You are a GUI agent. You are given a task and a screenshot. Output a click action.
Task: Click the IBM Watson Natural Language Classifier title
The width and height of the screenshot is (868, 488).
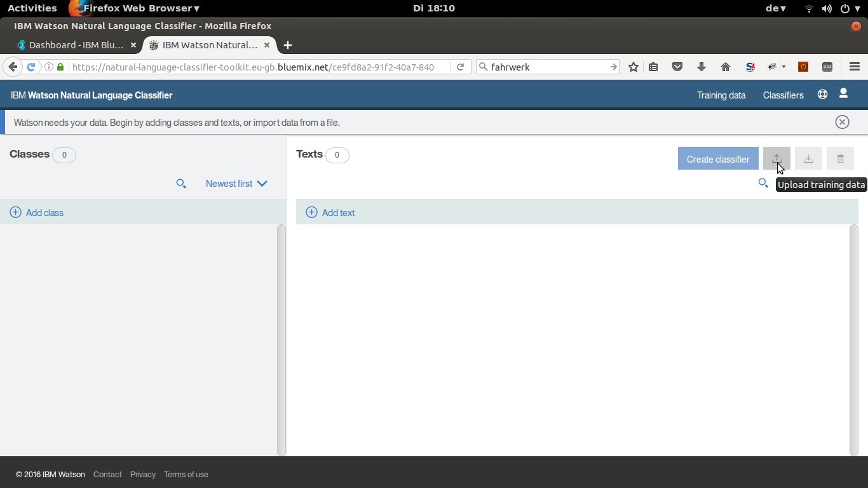[x=92, y=95]
